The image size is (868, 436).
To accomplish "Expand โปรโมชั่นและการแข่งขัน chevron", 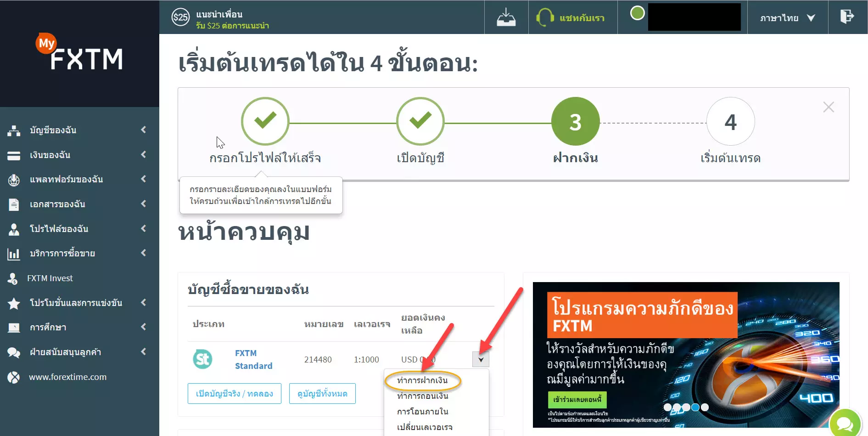I will [x=144, y=302].
